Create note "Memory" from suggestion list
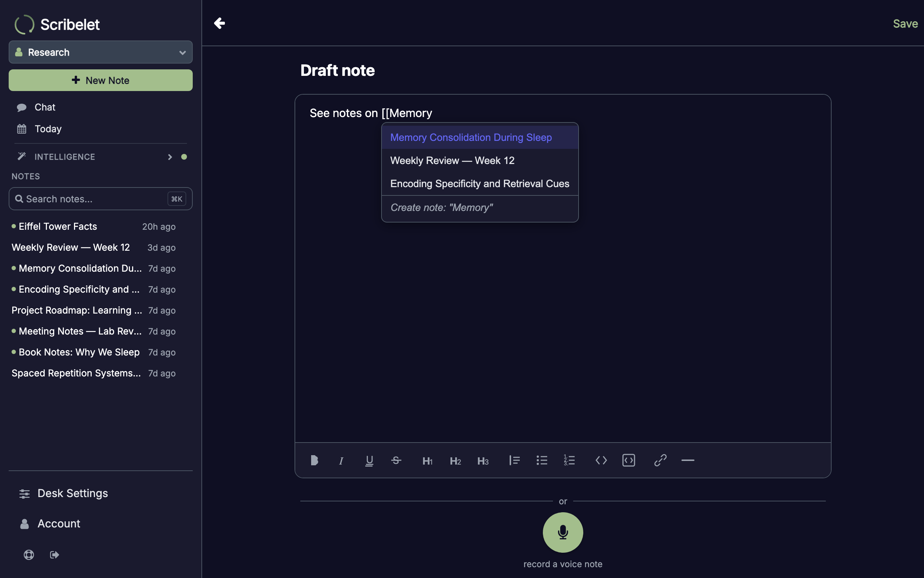The width and height of the screenshot is (924, 578). coord(480,208)
